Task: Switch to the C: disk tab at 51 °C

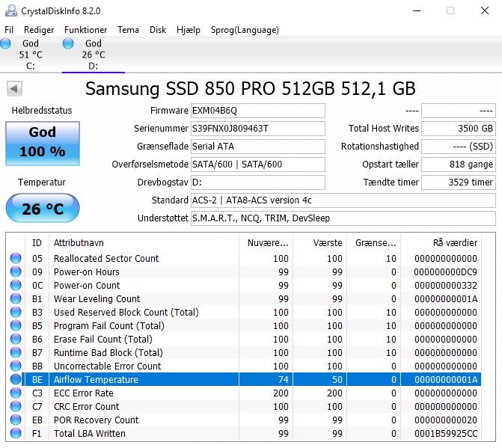Action: (31, 55)
